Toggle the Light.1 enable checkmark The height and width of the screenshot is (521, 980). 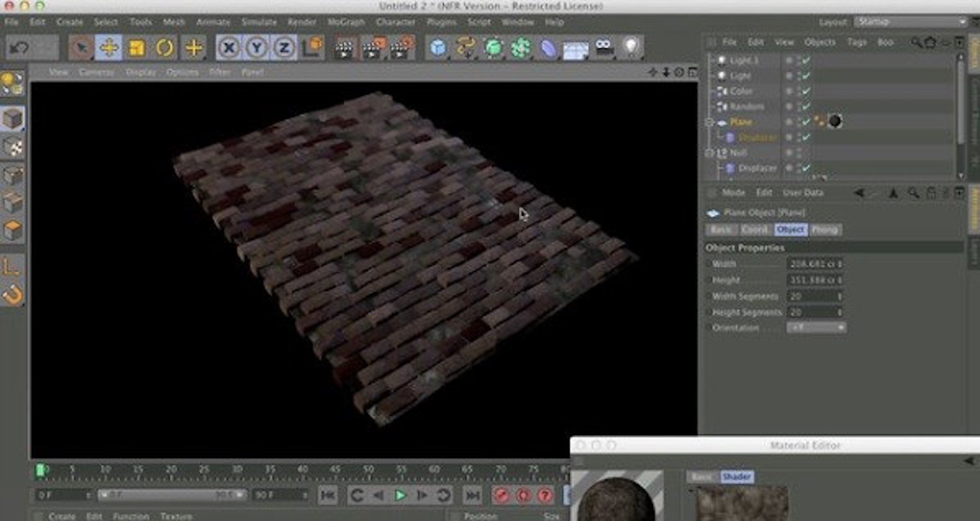[x=806, y=61]
